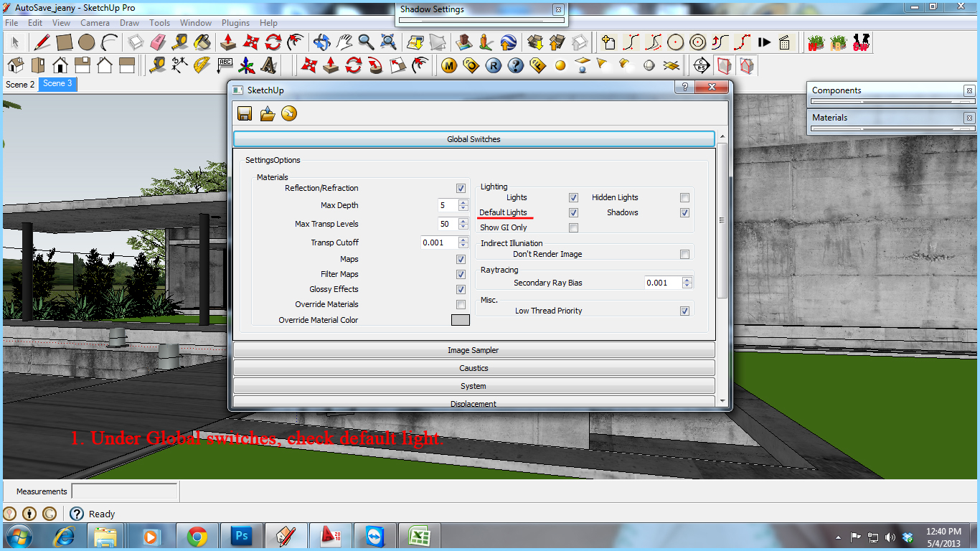Open the Camera menu
The image size is (980, 551).
[95, 23]
